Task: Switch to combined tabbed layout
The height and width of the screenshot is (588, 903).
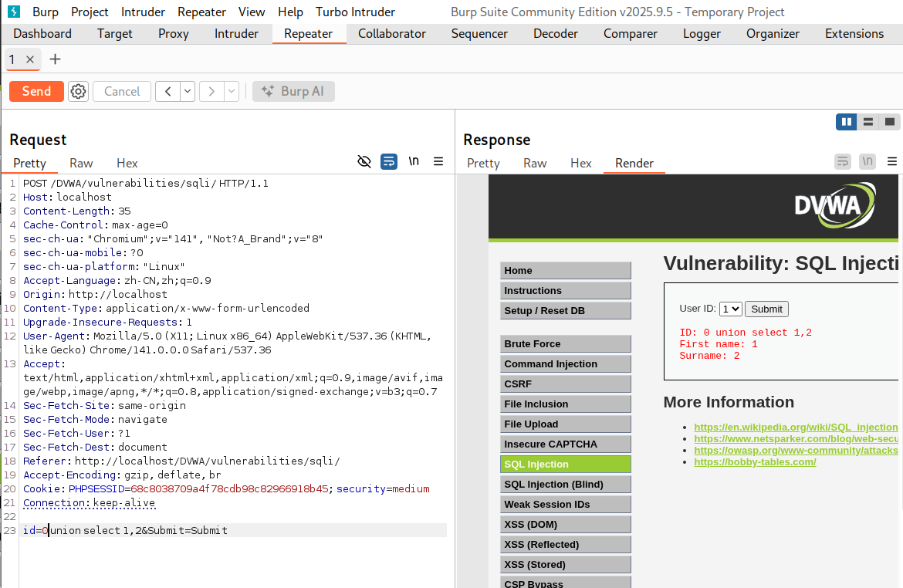Action: pyautogui.click(x=890, y=121)
